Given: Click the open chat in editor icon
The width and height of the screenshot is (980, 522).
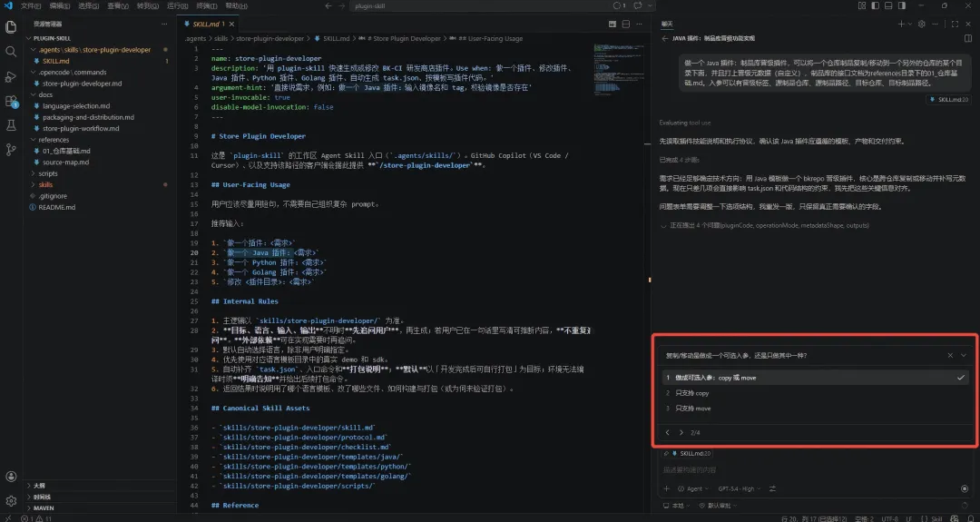Looking at the screenshot, I should tap(968, 39).
